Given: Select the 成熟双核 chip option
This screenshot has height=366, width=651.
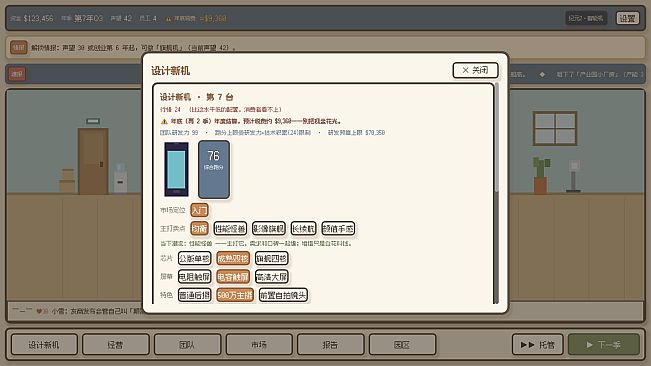Looking at the screenshot, I should 233,258.
